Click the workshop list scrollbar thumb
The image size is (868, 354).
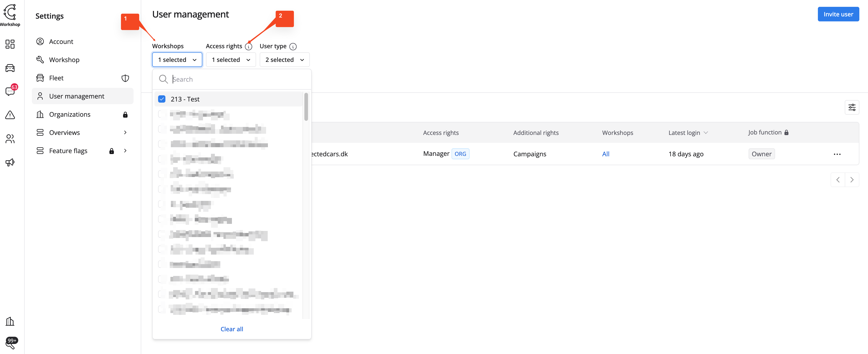click(306, 107)
